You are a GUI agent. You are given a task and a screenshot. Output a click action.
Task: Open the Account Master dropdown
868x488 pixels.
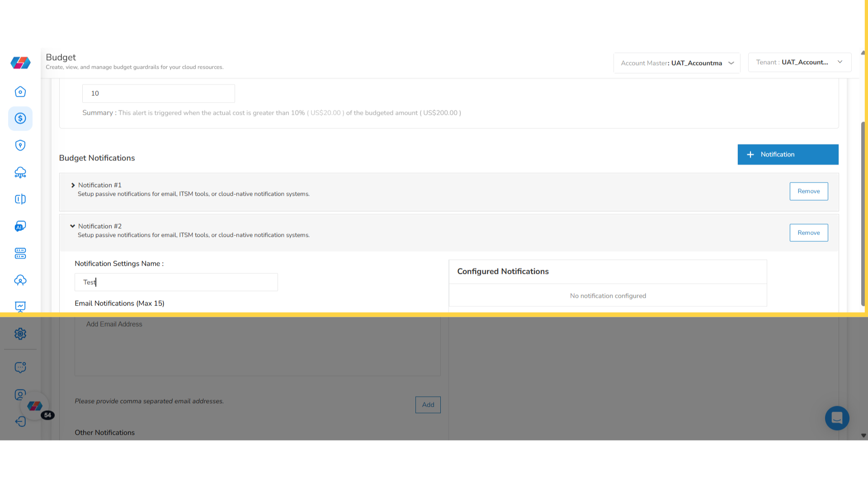coord(677,63)
